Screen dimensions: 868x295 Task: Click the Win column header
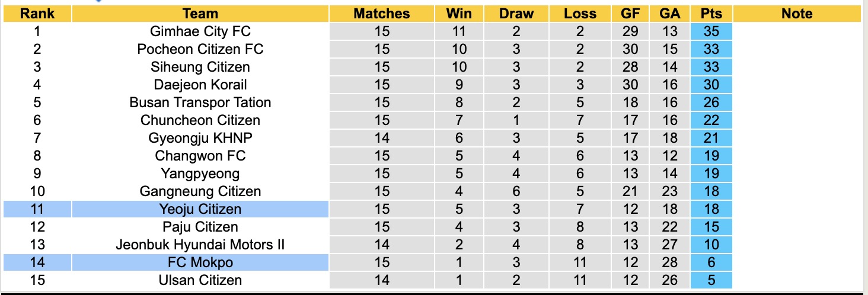(x=459, y=14)
